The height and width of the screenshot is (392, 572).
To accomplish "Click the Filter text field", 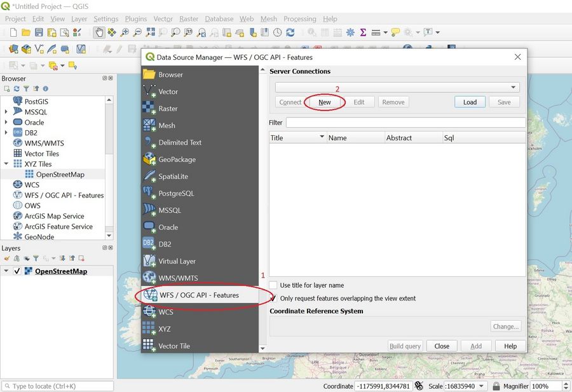I will [x=405, y=123].
